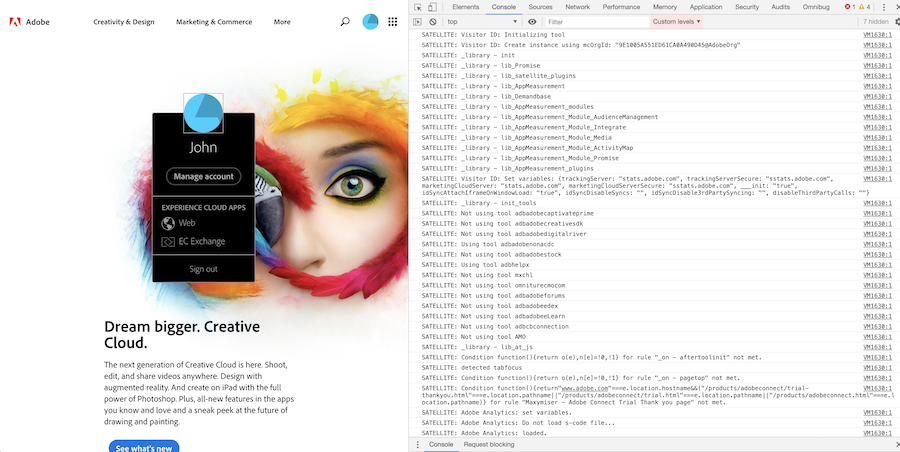
Task: Open the EC Exchange link
Action: click(x=201, y=242)
